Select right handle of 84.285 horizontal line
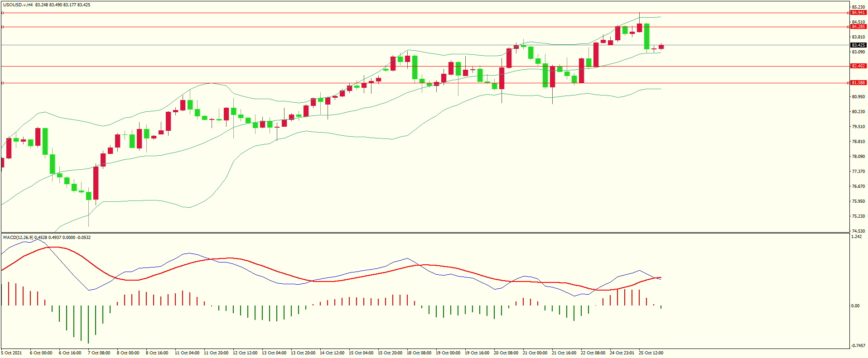Viewport: 868px width, 358px height. (848, 27)
